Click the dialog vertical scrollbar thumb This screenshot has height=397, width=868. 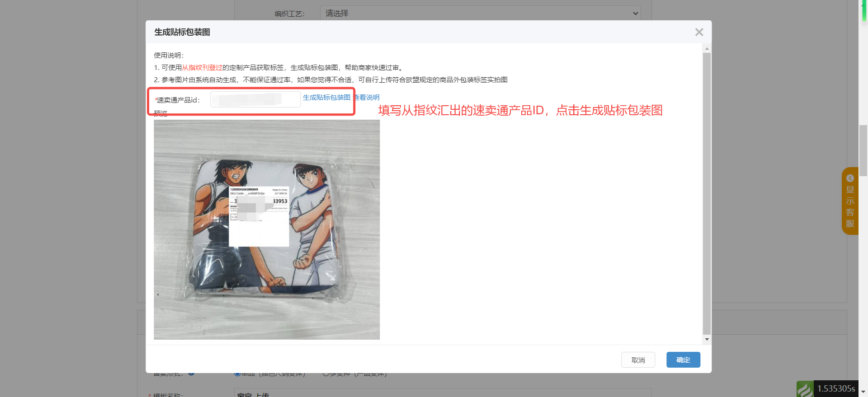pos(707,193)
